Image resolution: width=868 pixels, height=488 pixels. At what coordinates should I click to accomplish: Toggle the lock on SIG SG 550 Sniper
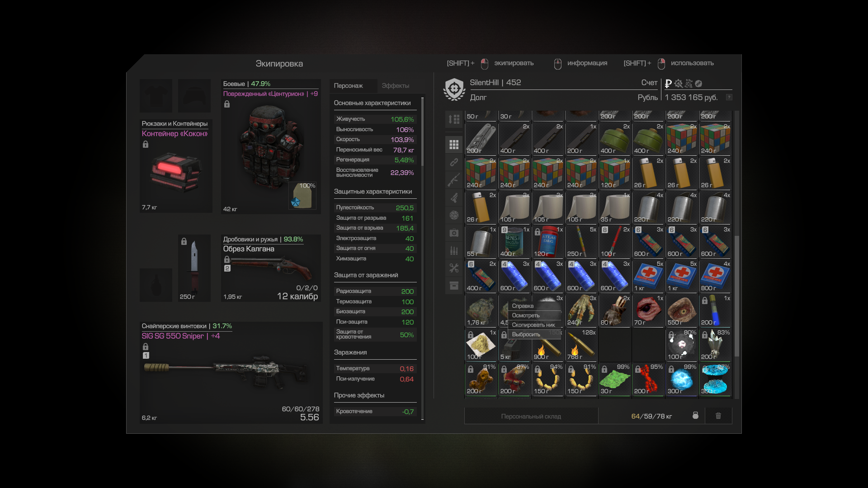(146, 347)
